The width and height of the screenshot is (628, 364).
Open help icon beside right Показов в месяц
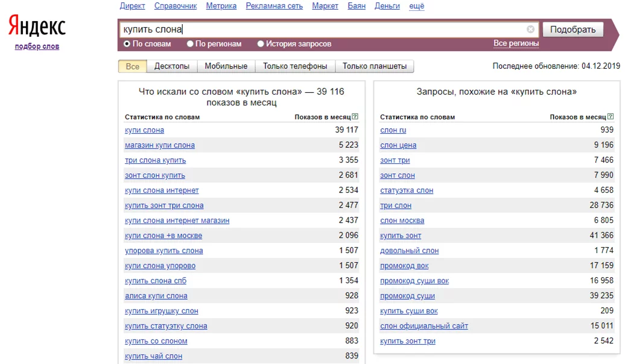click(610, 116)
